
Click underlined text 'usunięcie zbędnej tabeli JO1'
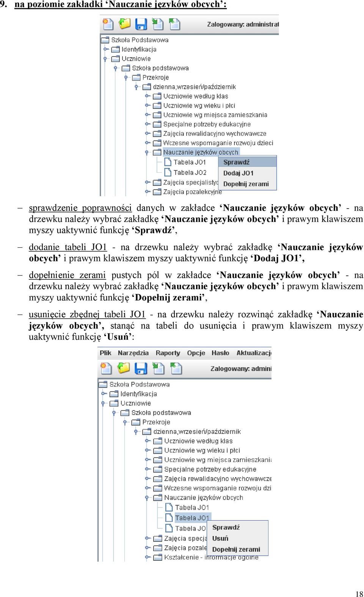pyautogui.click(x=87, y=314)
